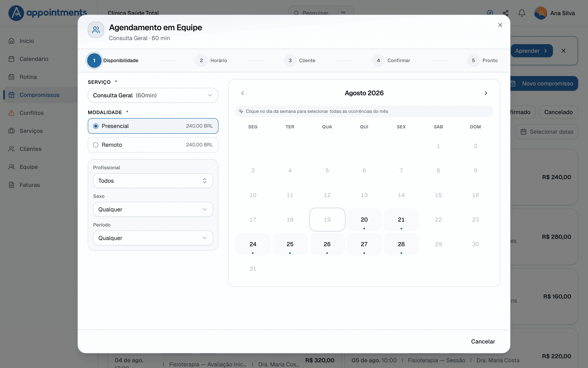The width and height of the screenshot is (588, 368).
Task: Open the Conflitos warning triangle icon
Action: tap(11, 113)
